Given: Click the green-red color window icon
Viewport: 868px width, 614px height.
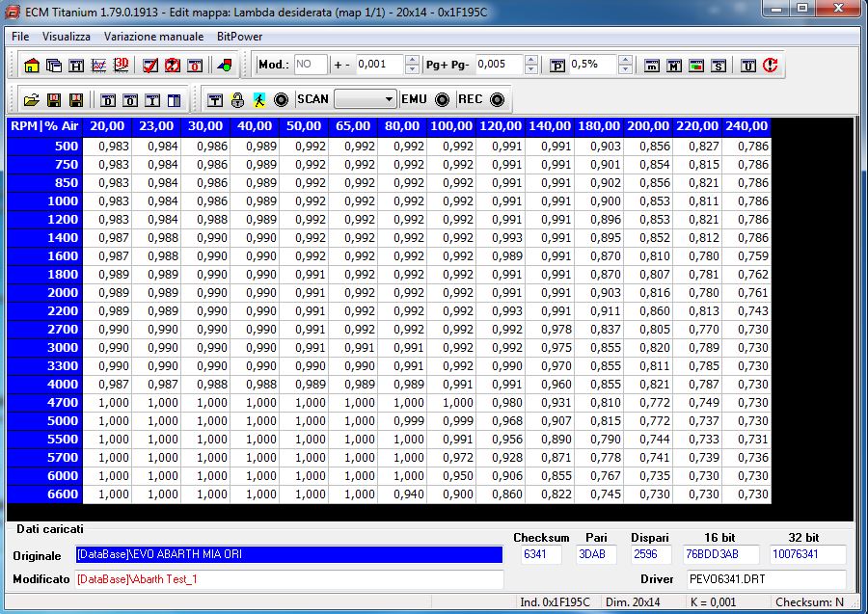Looking at the screenshot, I should [696, 66].
